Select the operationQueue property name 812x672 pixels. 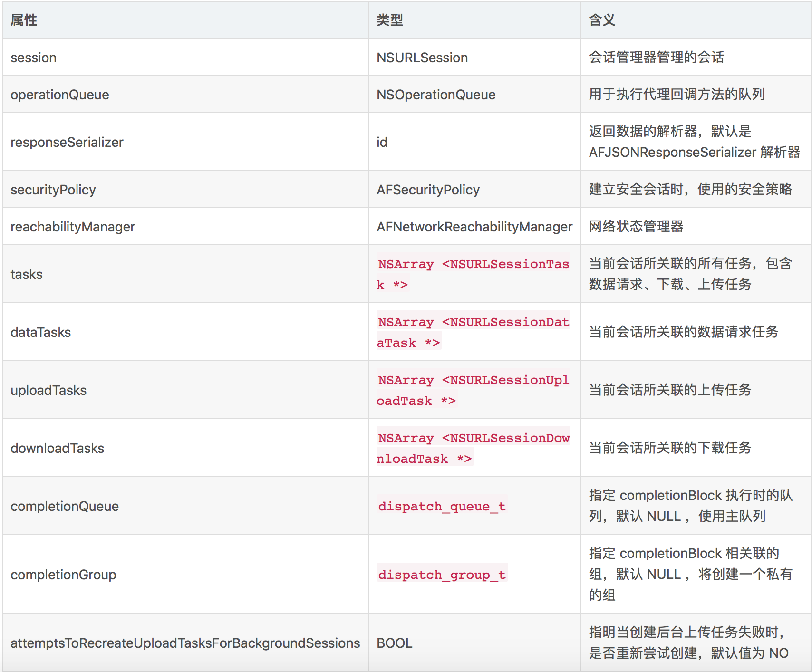[60, 95]
